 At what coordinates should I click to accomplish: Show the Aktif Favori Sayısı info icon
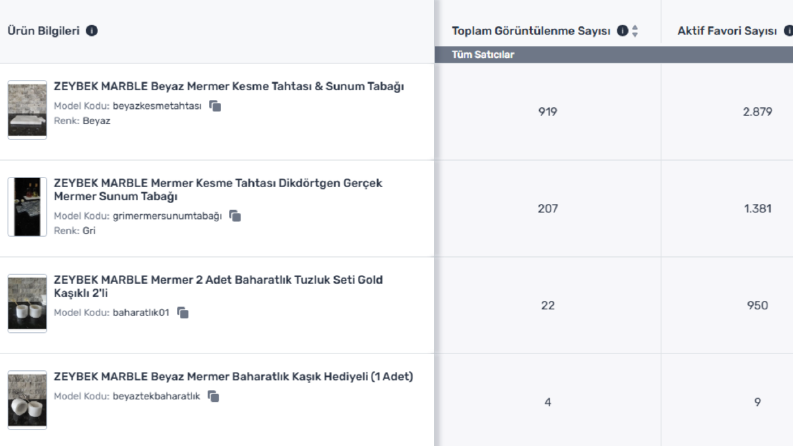tap(788, 31)
